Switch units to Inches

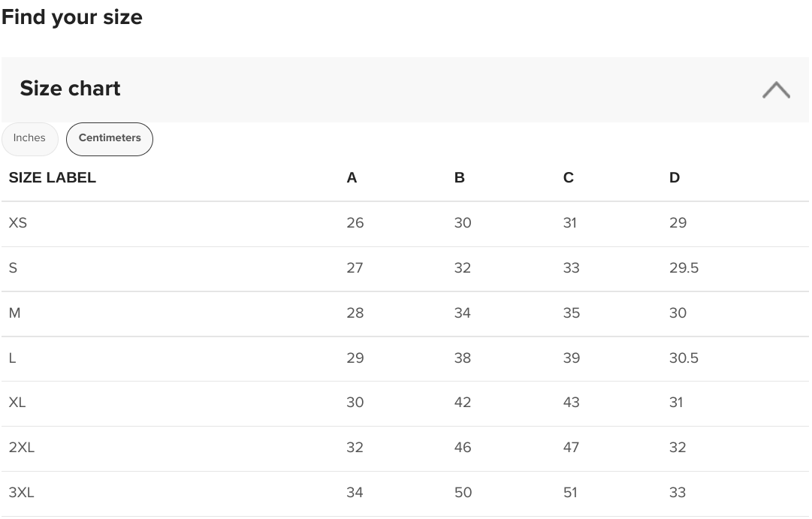[29, 138]
